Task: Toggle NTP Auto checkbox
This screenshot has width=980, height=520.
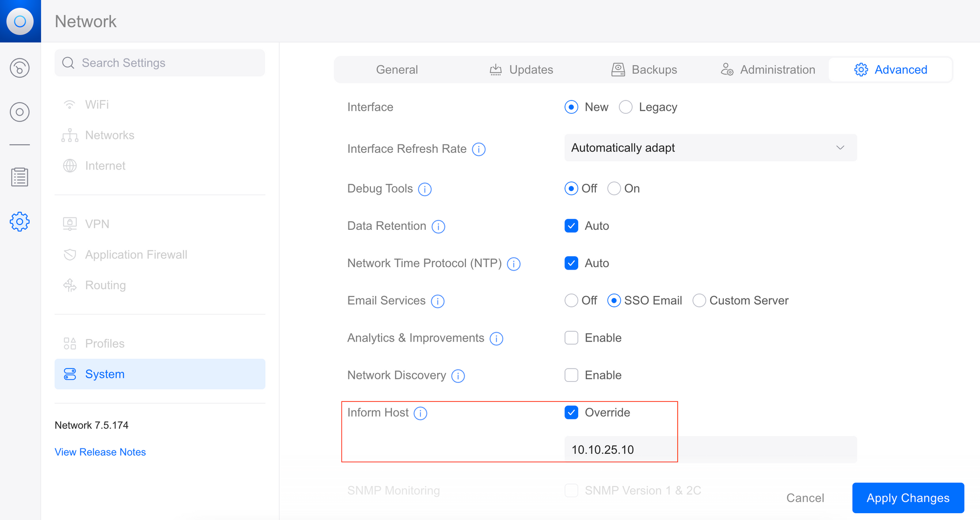Action: [x=571, y=263]
